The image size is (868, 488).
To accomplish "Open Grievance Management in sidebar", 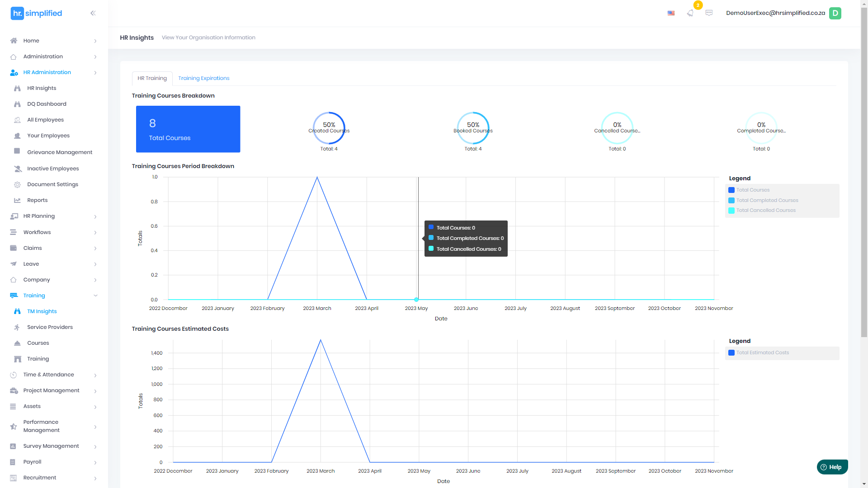I will (x=59, y=152).
